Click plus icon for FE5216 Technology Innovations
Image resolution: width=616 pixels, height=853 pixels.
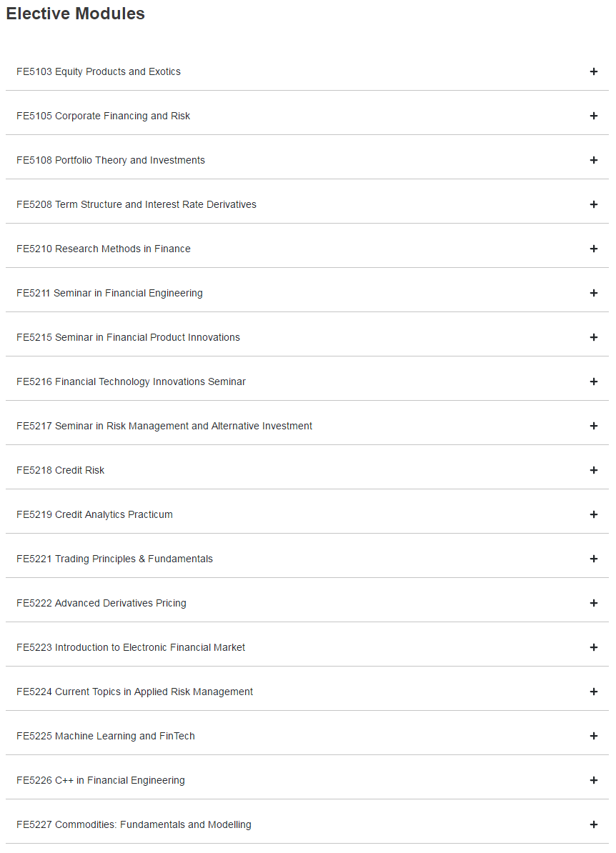click(x=594, y=382)
